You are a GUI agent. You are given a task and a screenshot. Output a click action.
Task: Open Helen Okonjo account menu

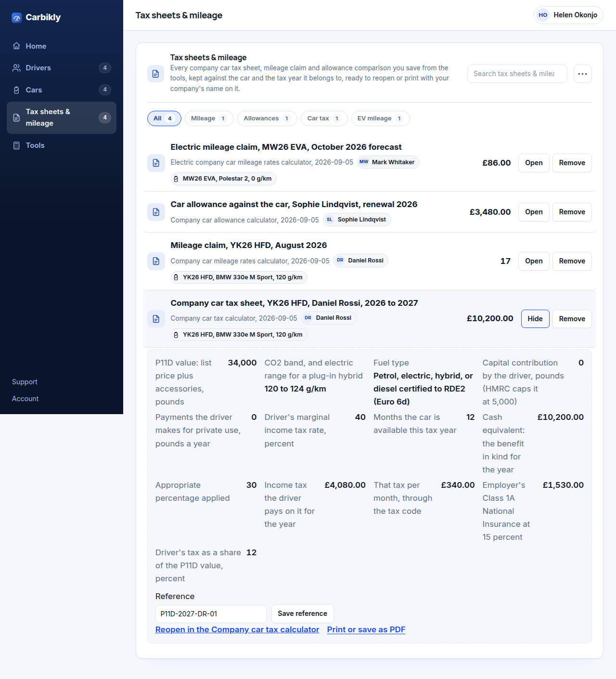coord(568,15)
